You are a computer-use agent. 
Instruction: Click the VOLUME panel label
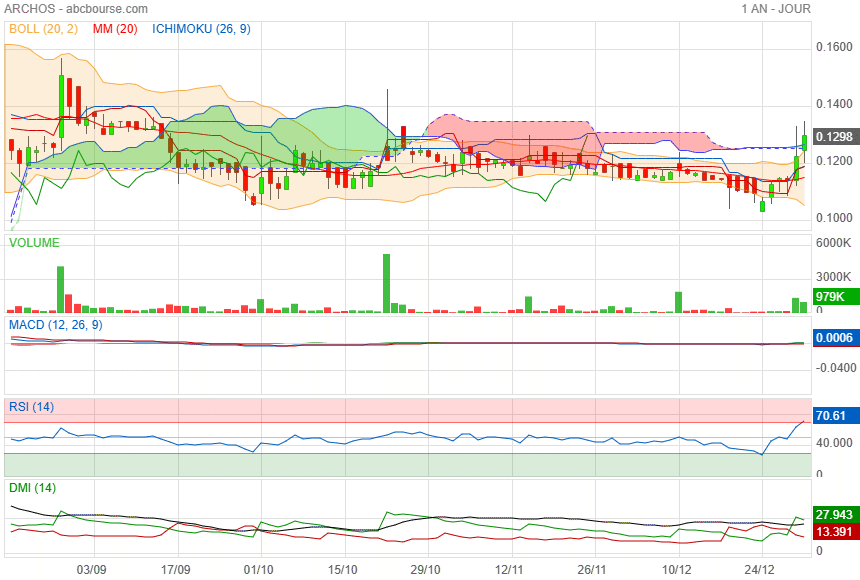pyautogui.click(x=34, y=243)
